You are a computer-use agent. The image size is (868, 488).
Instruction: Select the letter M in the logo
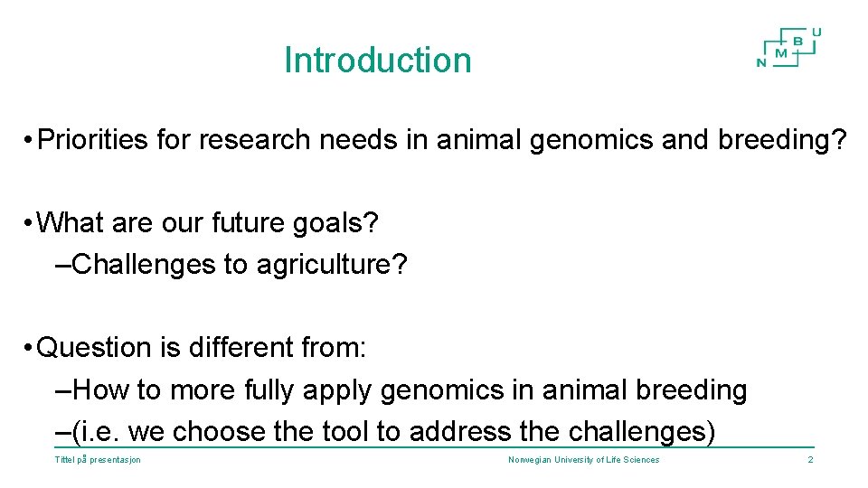point(780,54)
